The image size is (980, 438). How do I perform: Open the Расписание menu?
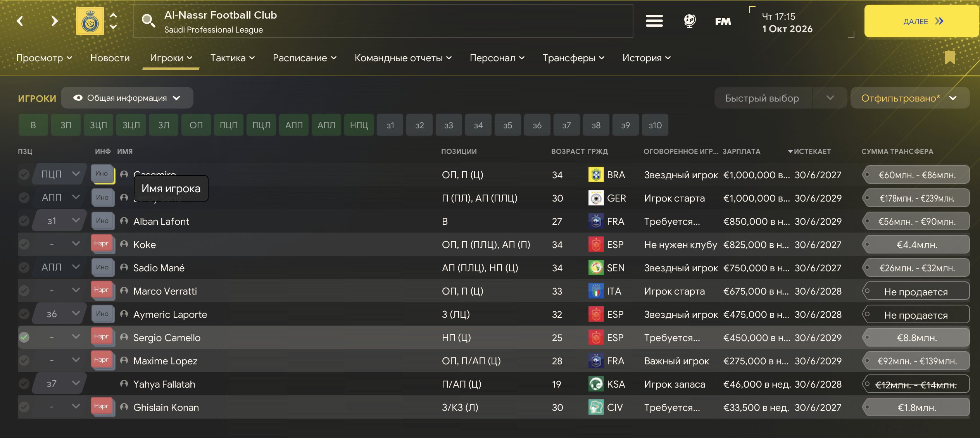[305, 58]
